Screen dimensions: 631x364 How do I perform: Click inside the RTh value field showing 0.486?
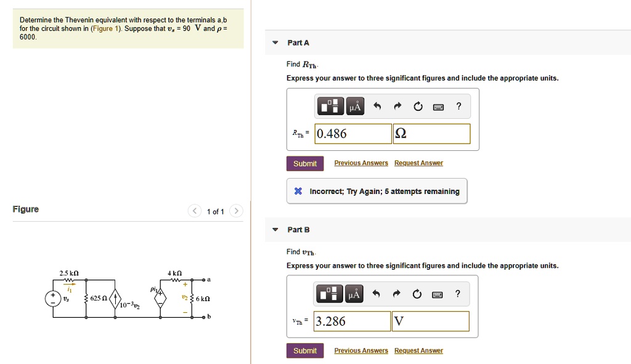click(x=352, y=133)
